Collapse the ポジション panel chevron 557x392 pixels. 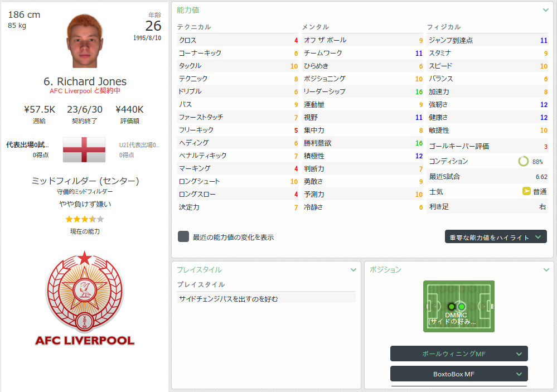click(546, 270)
